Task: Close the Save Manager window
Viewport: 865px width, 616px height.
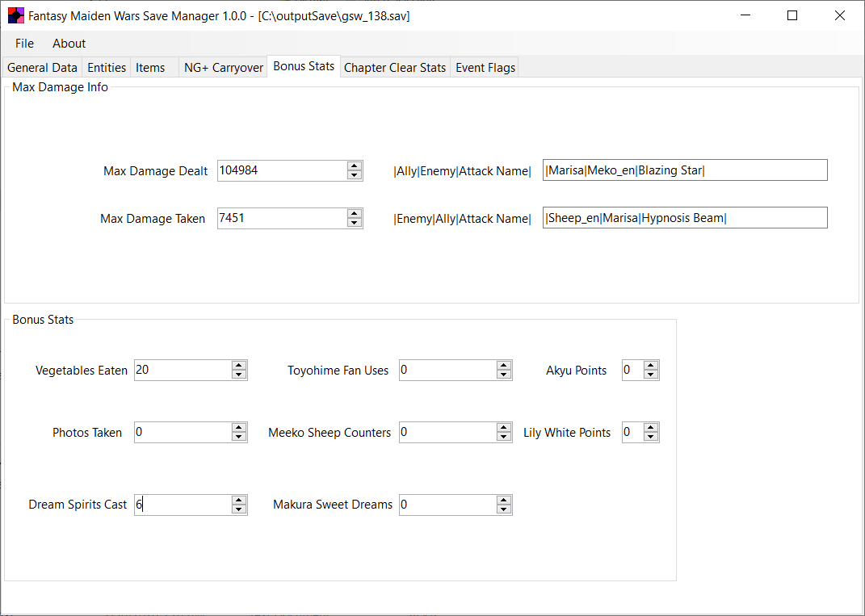Action: 840,15
